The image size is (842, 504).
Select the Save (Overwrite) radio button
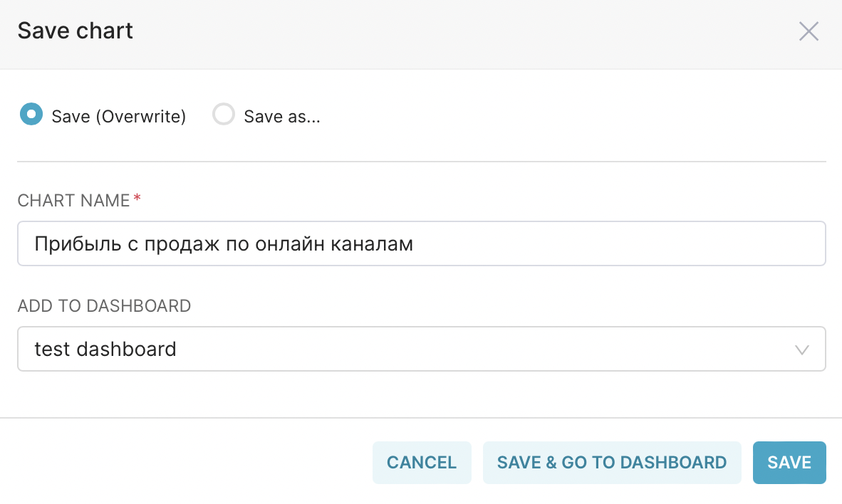tap(31, 115)
